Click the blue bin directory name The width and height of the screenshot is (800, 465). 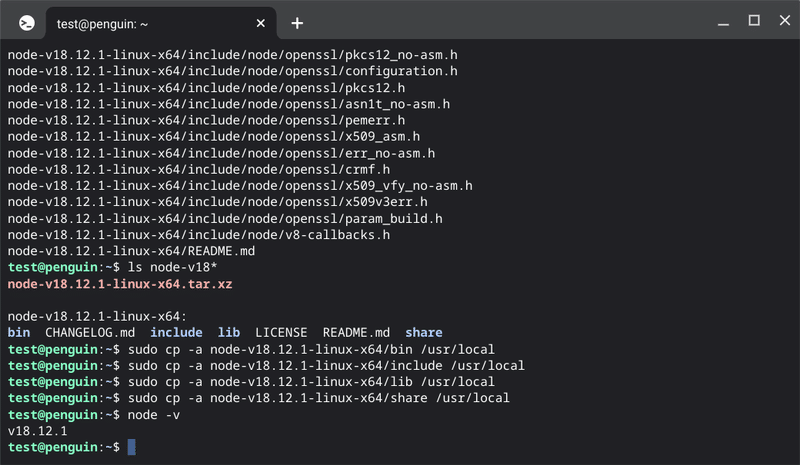(x=19, y=333)
